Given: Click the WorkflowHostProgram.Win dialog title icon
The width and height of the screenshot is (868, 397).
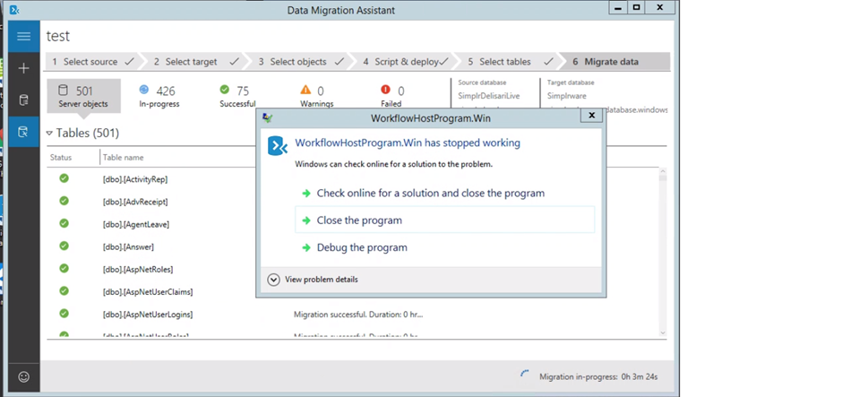Looking at the screenshot, I should (x=267, y=117).
